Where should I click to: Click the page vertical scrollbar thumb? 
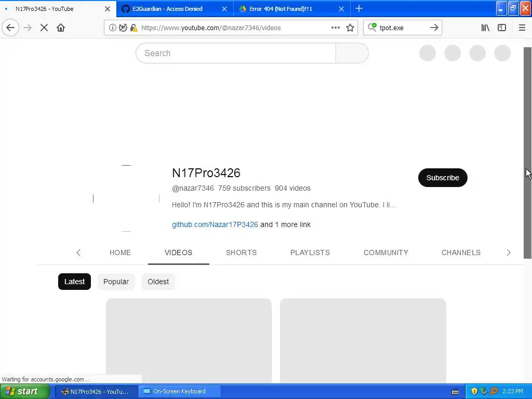(x=528, y=153)
